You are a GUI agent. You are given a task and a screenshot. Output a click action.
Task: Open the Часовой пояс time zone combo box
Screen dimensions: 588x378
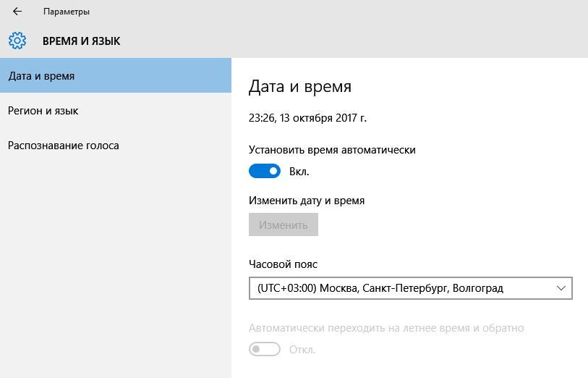pos(410,288)
